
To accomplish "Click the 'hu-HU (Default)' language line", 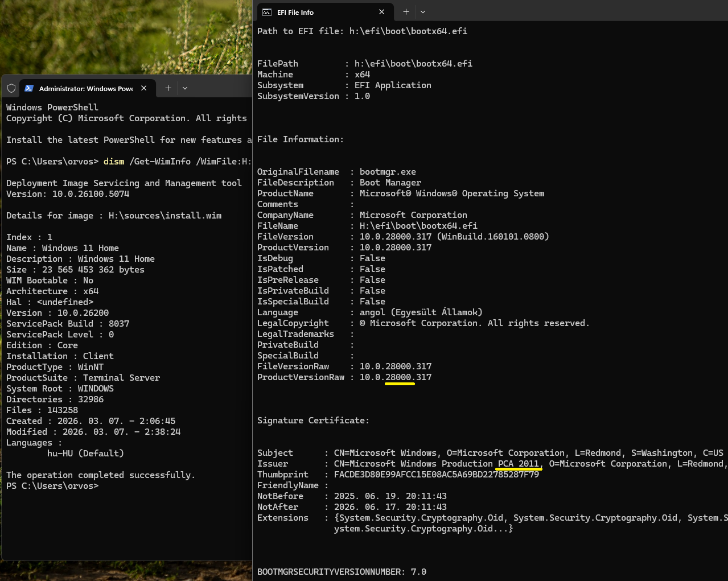I will (85, 454).
